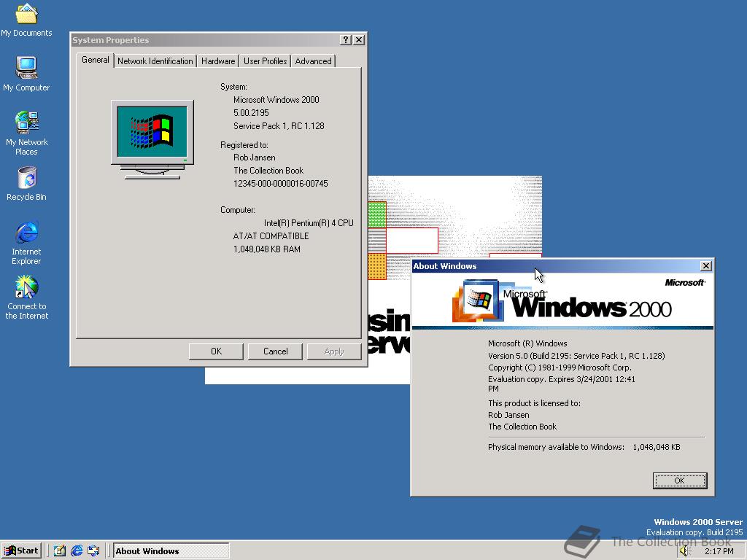This screenshot has width=747, height=560.
Task: Click "Intel(R) Pentium(R) 4 CPU" text
Action: [309, 223]
